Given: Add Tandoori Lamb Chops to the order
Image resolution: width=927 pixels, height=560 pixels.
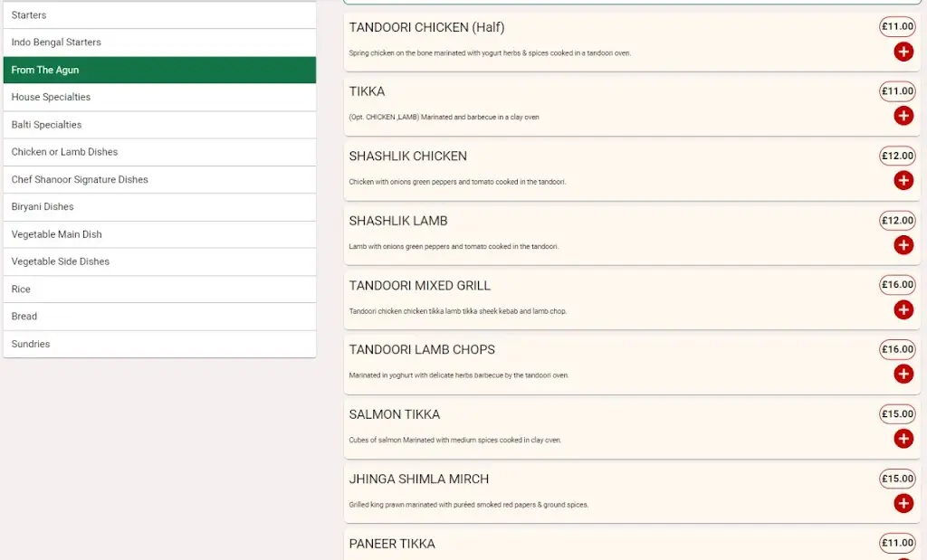Looking at the screenshot, I should pyautogui.click(x=903, y=374).
